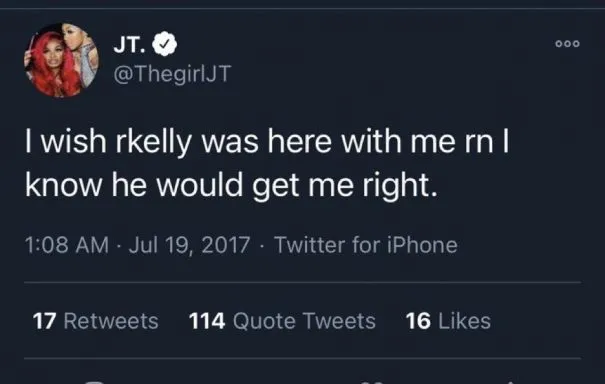Click the Retweets label in stats row

click(111, 321)
